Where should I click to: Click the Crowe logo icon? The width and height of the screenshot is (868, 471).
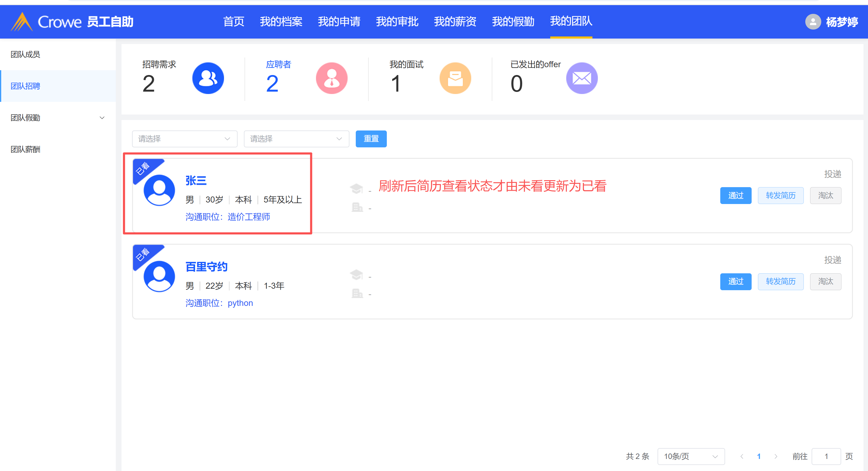pyautogui.click(x=22, y=22)
